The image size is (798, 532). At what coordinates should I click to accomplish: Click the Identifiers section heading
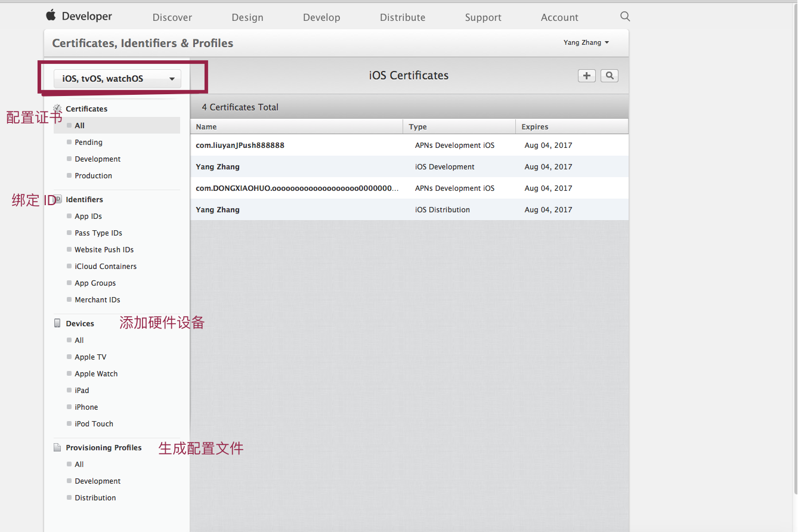84,199
